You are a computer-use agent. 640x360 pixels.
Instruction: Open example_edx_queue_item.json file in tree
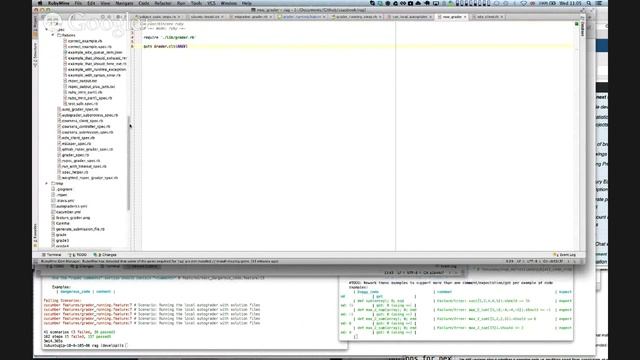click(93, 53)
